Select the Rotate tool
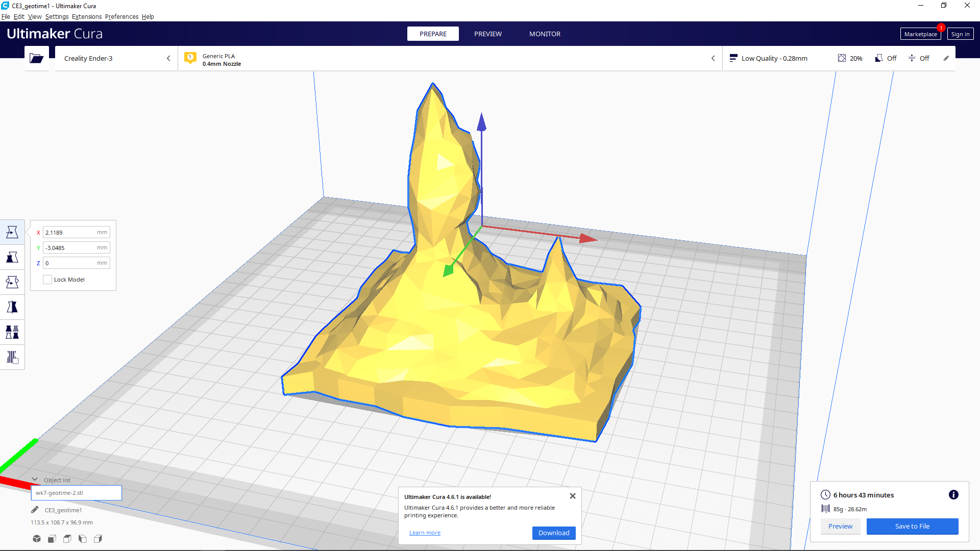 coord(12,282)
